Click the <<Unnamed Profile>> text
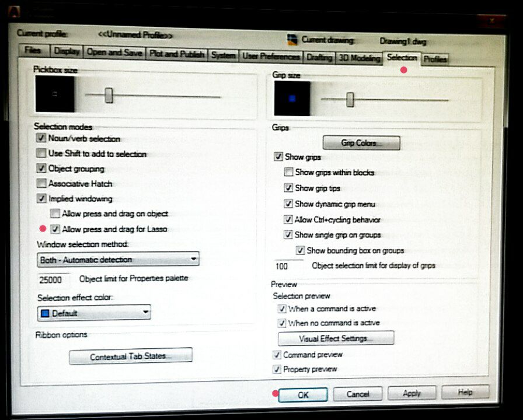 coord(135,34)
